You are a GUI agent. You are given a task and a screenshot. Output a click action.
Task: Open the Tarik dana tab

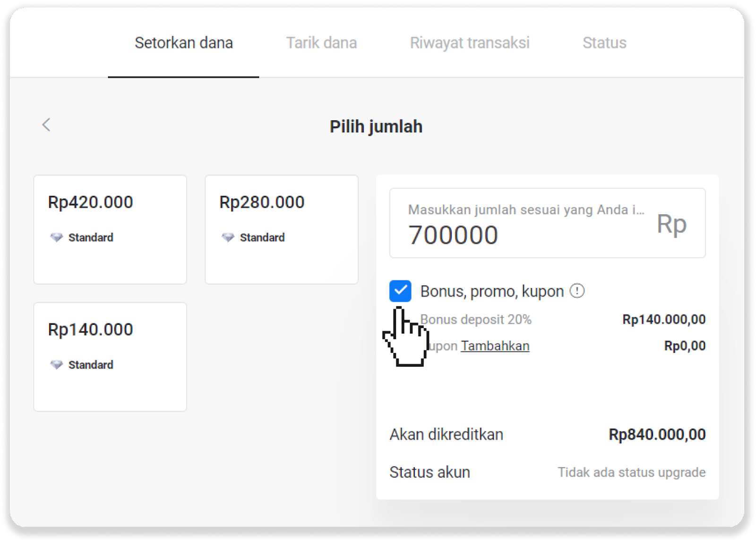click(x=321, y=43)
